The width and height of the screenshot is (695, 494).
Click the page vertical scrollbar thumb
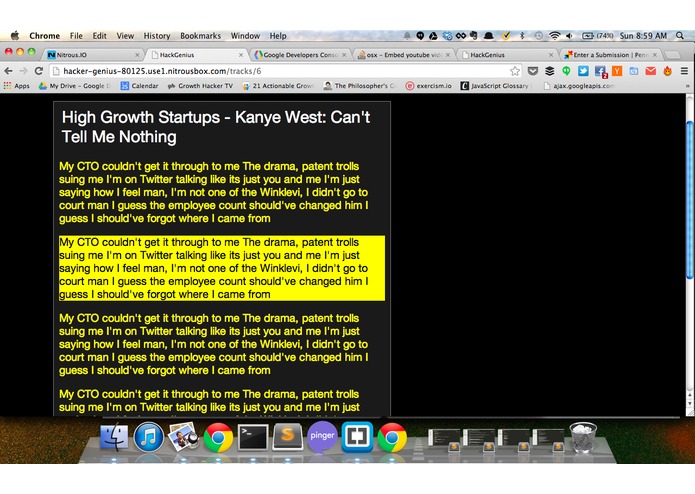click(689, 199)
